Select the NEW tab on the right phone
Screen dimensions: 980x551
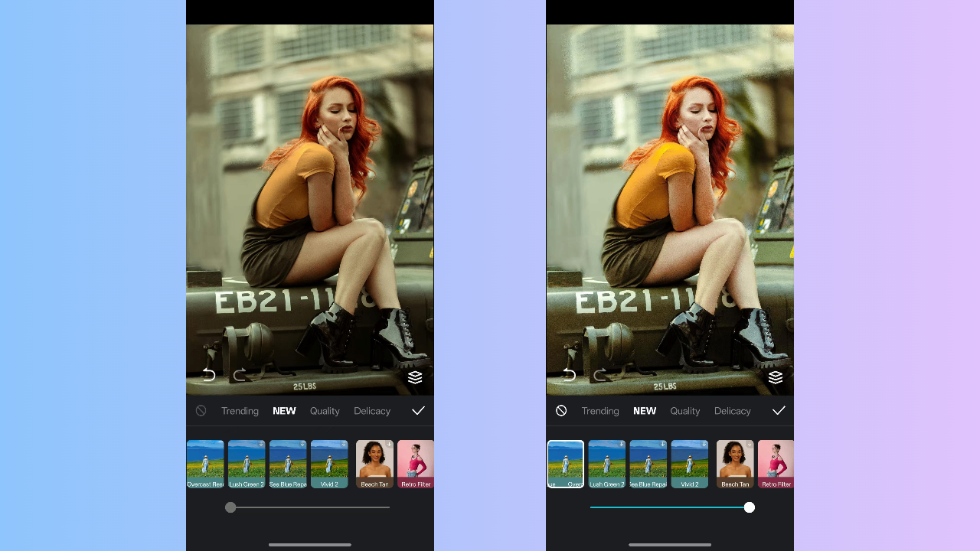pyautogui.click(x=645, y=411)
